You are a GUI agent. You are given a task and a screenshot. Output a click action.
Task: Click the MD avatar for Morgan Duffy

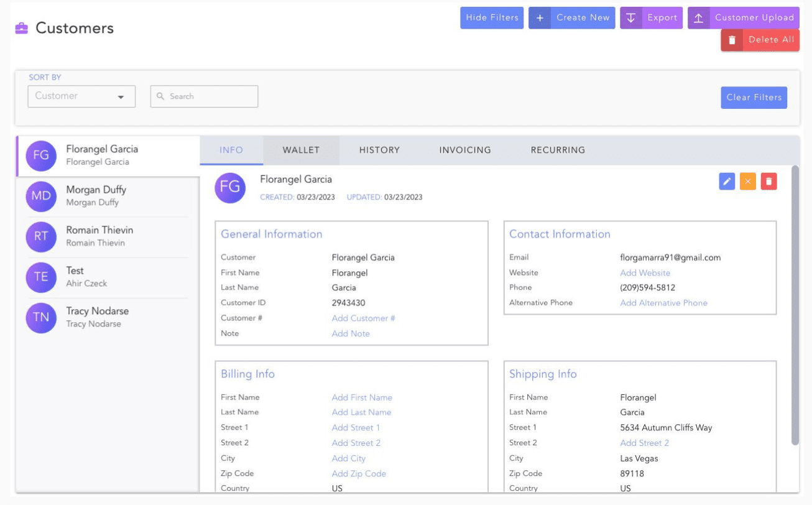point(41,196)
